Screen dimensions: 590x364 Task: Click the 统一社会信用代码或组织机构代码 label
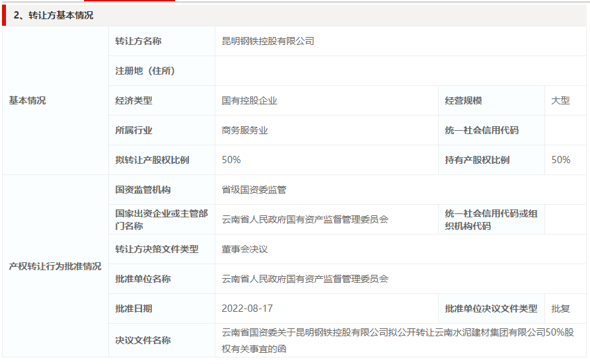click(491, 219)
